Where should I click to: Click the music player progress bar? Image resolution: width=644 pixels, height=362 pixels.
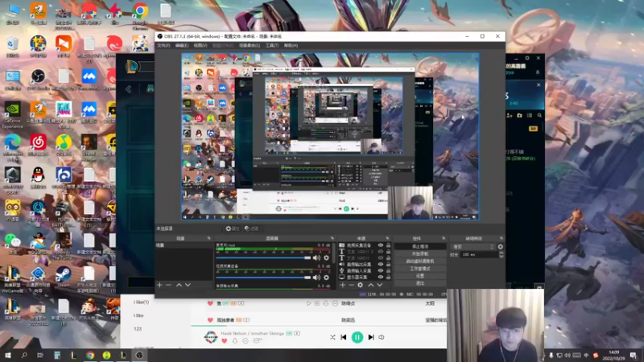pos(319,326)
